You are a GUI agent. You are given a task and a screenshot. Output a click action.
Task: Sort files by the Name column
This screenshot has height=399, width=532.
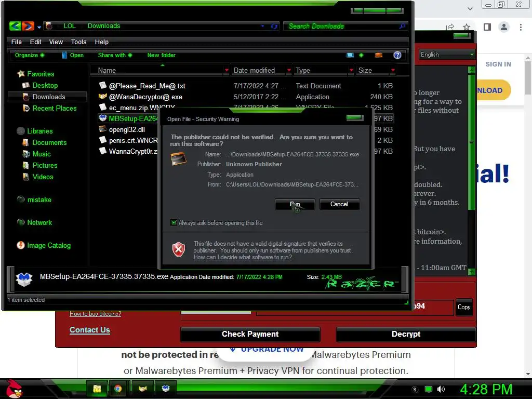point(107,70)
